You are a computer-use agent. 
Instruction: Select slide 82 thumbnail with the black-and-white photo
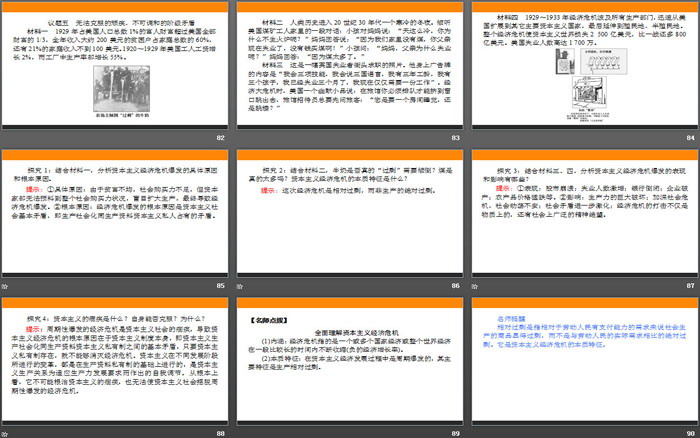[x=115, y=66]
